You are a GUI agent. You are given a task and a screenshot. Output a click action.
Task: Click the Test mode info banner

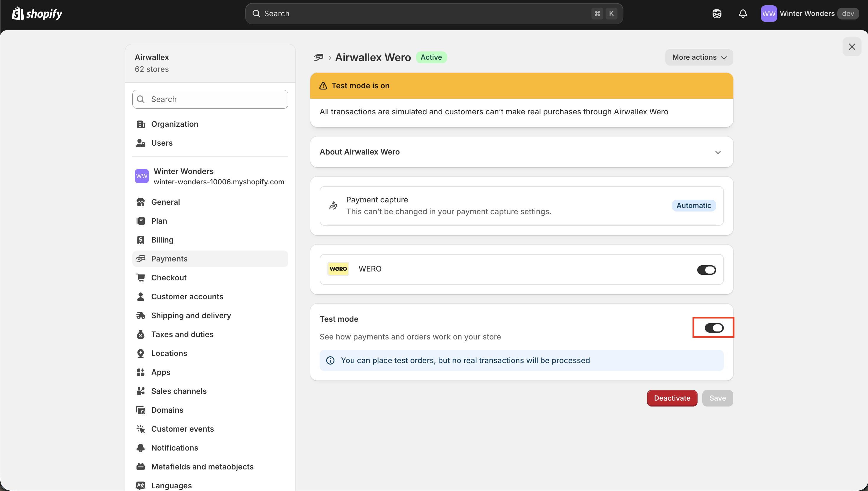521,360
